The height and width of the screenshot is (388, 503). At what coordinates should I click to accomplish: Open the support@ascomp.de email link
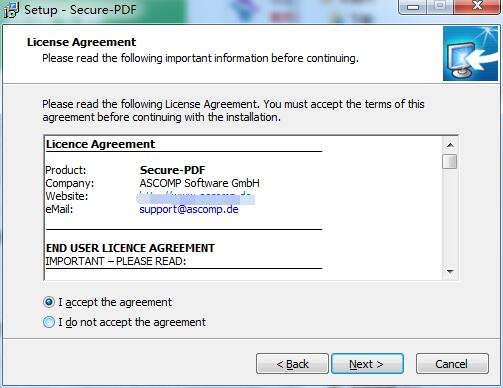[x=189, y=209]
